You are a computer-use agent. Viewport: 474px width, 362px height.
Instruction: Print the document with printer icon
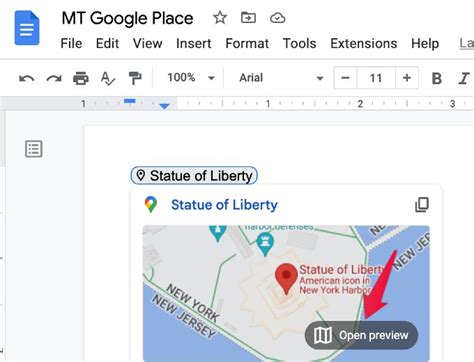coord(81,78)
